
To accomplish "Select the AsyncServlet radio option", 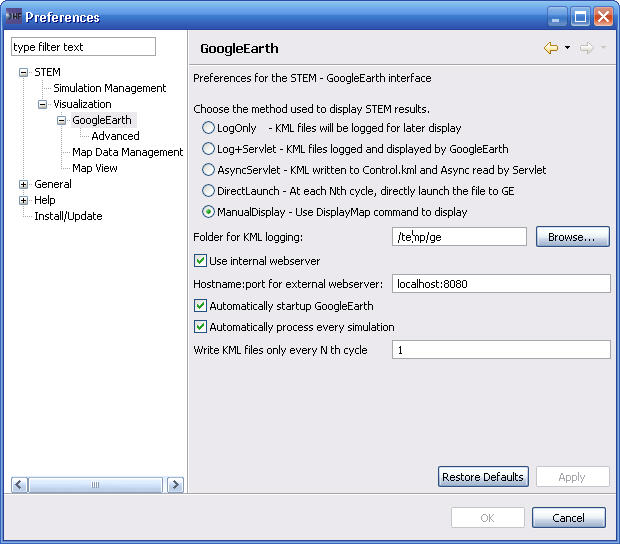I will (x=208, y=170).
